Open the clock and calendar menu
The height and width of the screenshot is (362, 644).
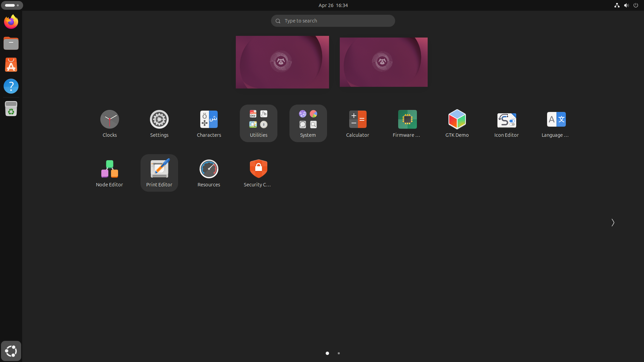pos(333,5)
